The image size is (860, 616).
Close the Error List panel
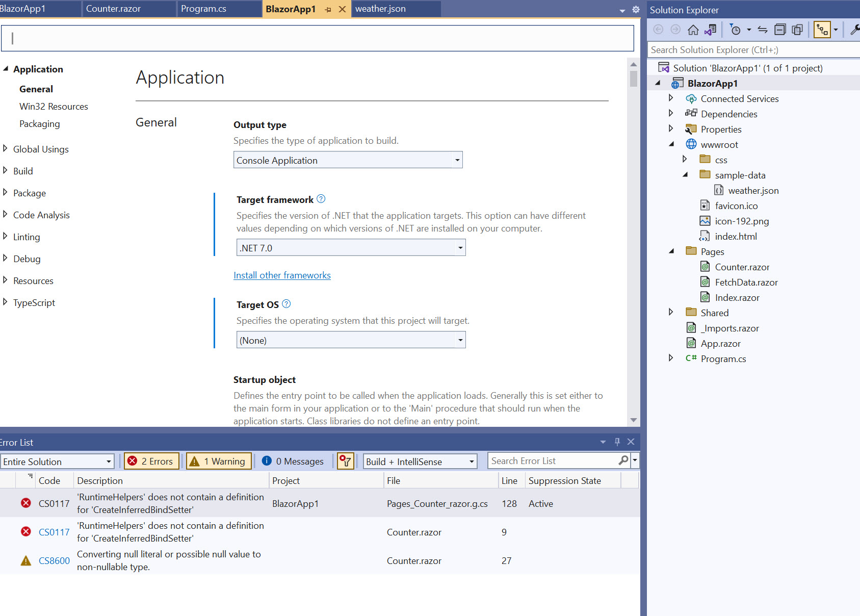point(631,442)
